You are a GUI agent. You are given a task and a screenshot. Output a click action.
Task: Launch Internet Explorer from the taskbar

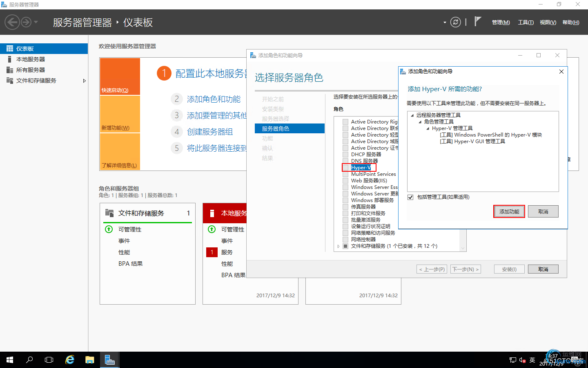(70, 360)
